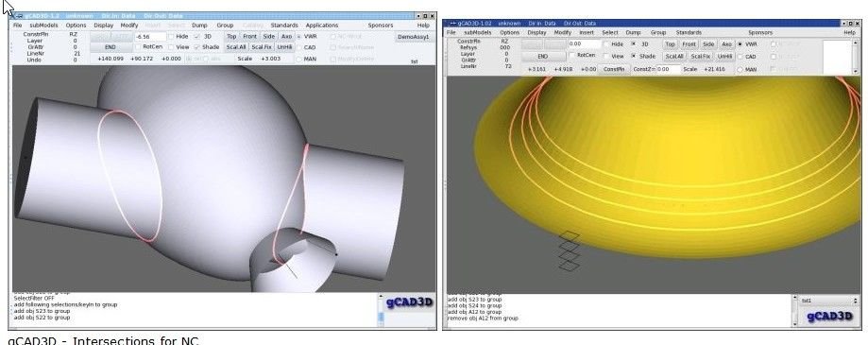Screen dimensions: 868x345
Task: Open File menu in left gCAD3D window
Action: pos(18,26)
